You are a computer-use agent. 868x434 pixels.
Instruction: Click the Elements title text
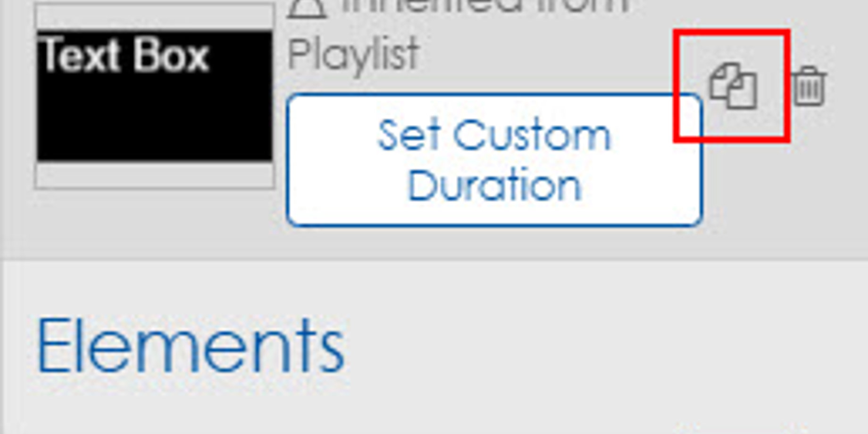click(x=191, y=345)
